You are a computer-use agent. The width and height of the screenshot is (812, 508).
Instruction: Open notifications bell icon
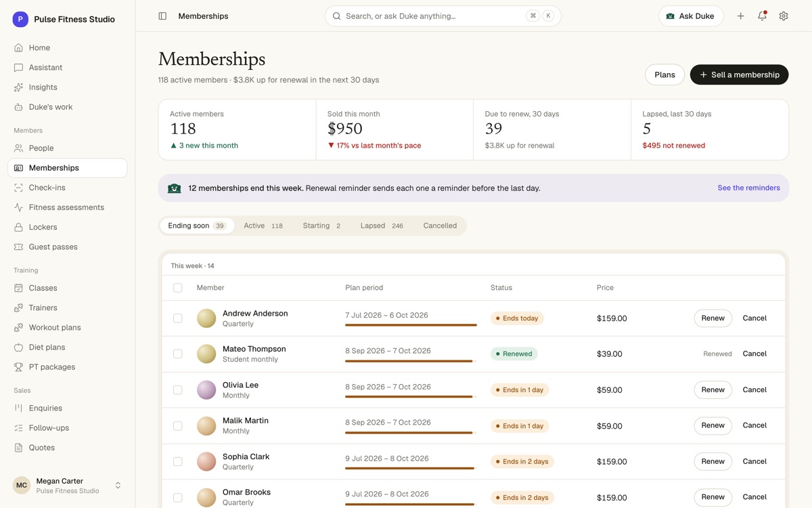click(x=762, y=16)
